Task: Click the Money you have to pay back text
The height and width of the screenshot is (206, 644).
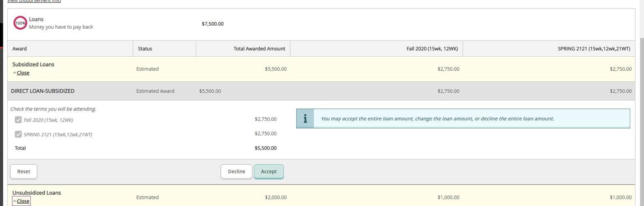Action: coord(61,27)
